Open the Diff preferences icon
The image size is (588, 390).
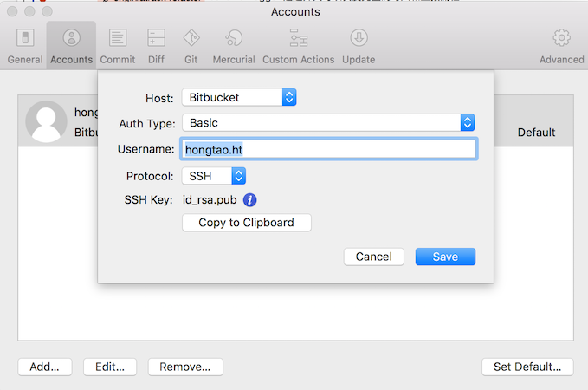pyautogui.click(x=156, y=38)
